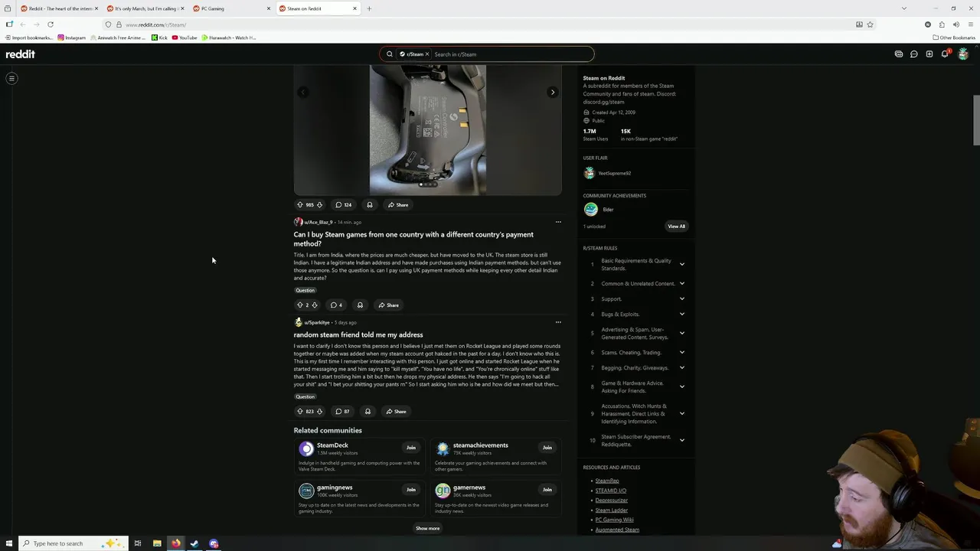980x551 pixels.
Task: Click the reddit logo in header
Action: coord(21,54)
